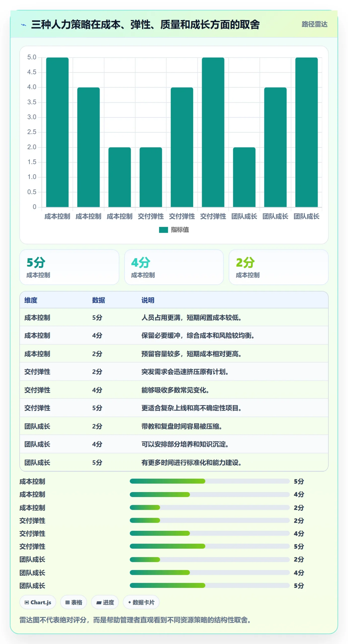Click the 表格 chip
The width and height of the screenshot is (348, 644).
[x=74, y=602]
